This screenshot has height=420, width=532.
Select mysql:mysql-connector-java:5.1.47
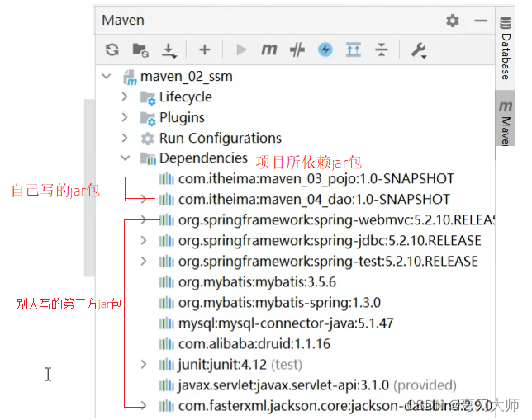[x=286, y=323]
